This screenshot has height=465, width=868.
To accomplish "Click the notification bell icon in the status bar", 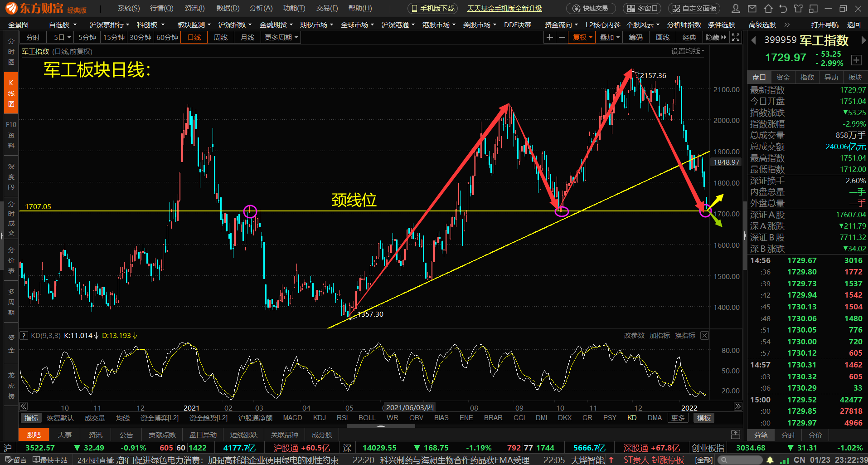I will (770, 460).
